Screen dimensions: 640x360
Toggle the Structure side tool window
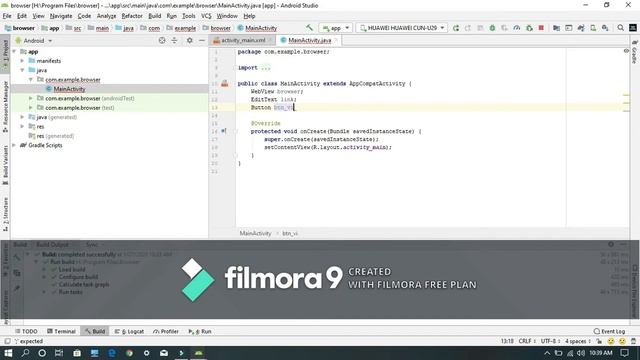coord(5,214)
